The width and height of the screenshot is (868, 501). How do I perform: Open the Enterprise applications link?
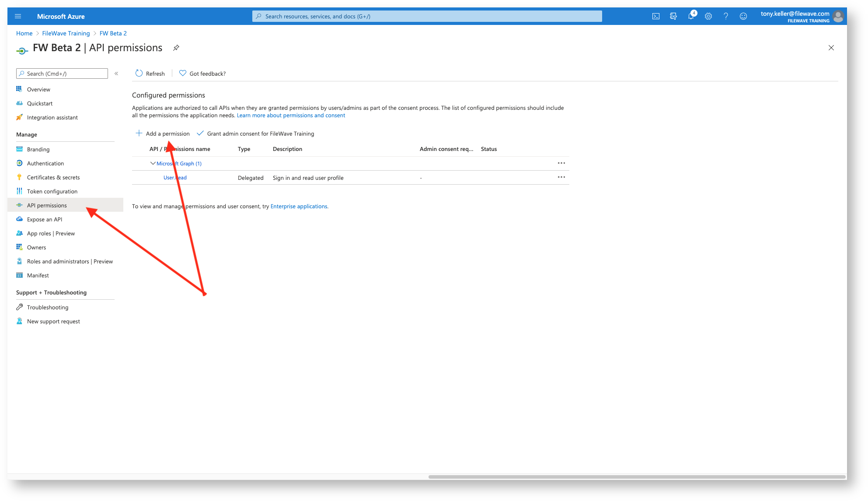point(299,207)
